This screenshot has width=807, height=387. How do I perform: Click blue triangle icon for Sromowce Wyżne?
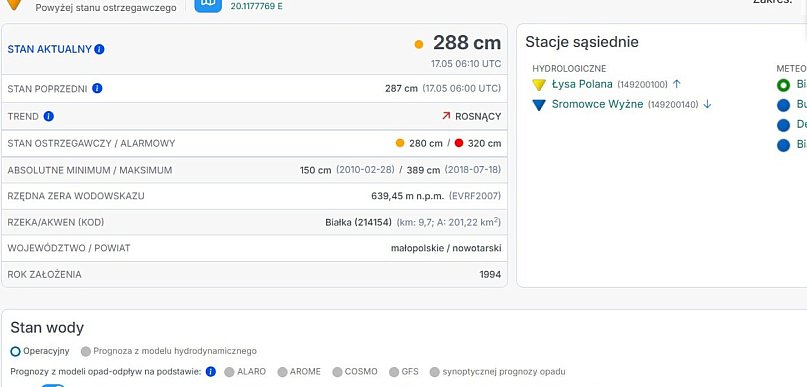pos(539,105)
